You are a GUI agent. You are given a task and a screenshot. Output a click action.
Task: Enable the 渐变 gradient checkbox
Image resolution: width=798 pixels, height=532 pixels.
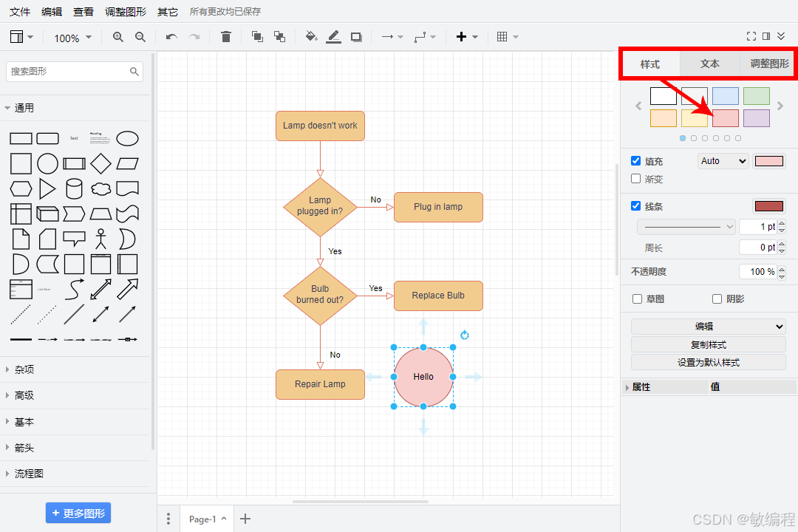coord(635,179)
